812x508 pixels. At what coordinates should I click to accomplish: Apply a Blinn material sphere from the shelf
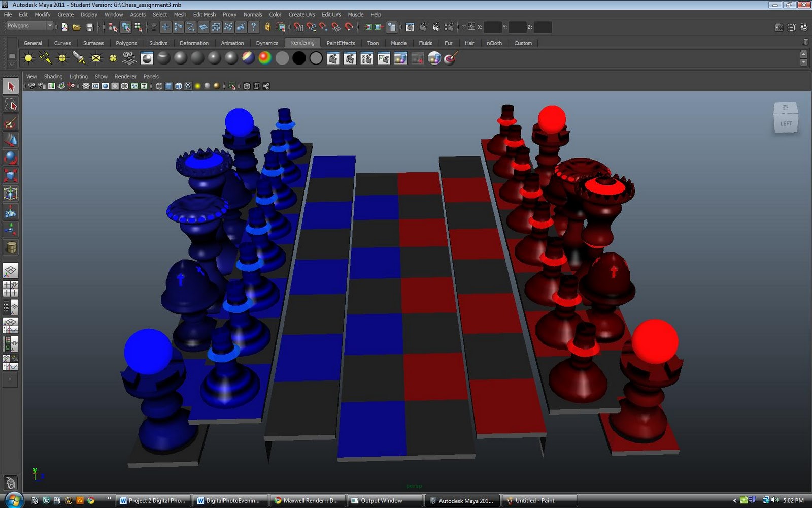pos(180,59)
